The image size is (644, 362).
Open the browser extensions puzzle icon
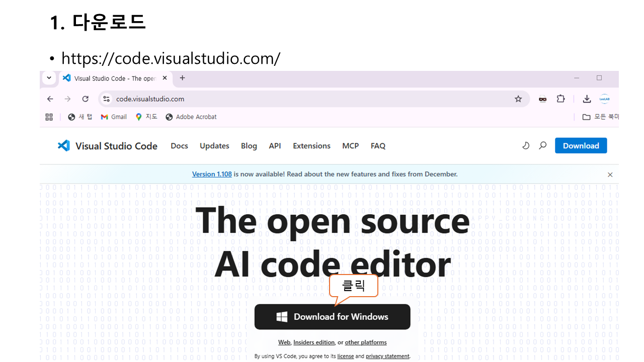(560, 99)
